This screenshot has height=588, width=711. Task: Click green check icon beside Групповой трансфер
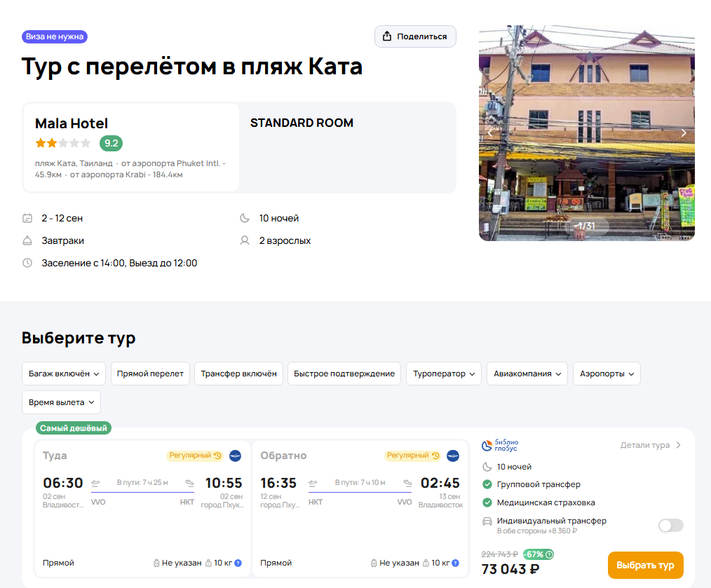pos(487,484)
